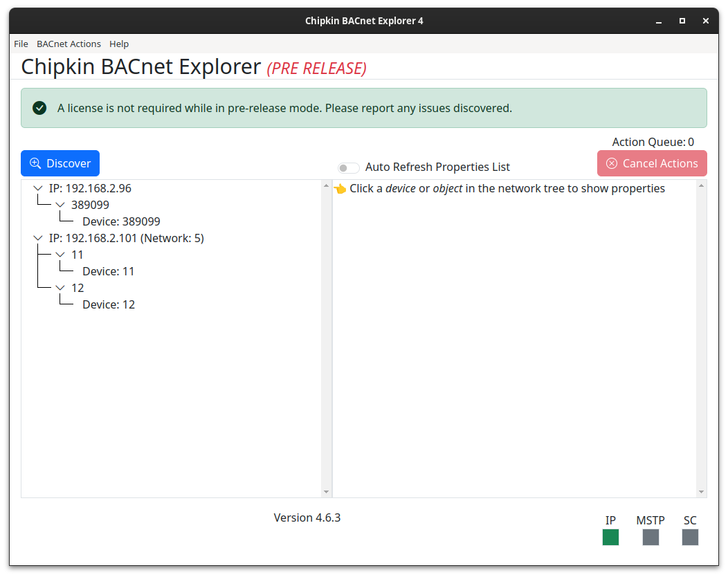The height and width of the screenshot is (577, 728).
Task: Select Device: 11 in the tree
Action: coord(108,272)
